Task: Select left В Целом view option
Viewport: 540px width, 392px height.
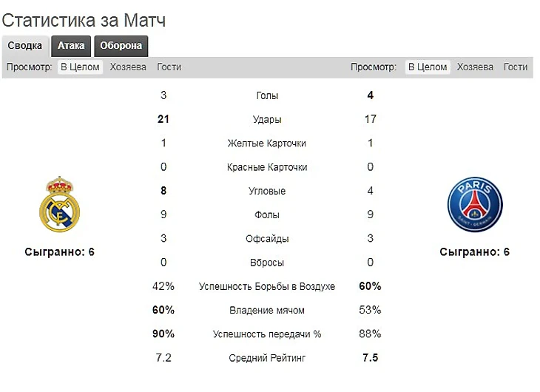Action: pyautogui.click(x=79, y=67)
